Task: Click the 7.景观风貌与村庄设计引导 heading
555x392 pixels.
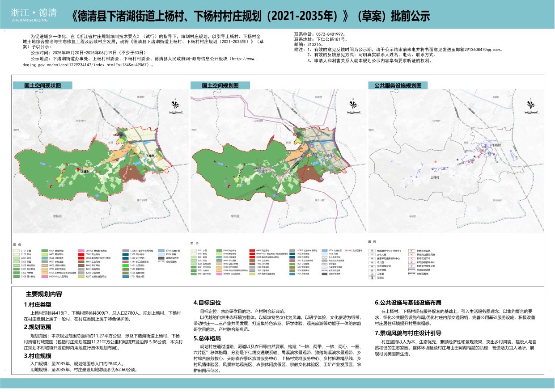Action: tap(408, 333)
